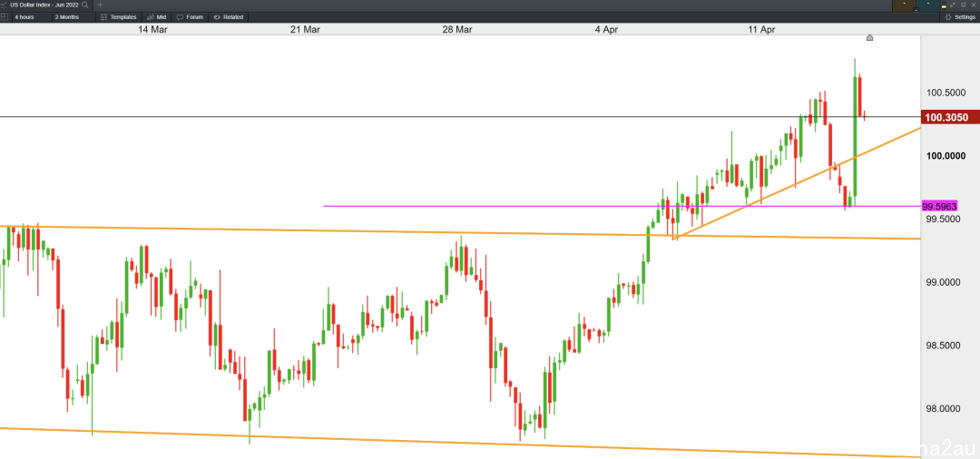This screenshot has height=459, width=980.
Task: Open chart Settings gear
Action: pyautogui.click(x=959, y=17)
